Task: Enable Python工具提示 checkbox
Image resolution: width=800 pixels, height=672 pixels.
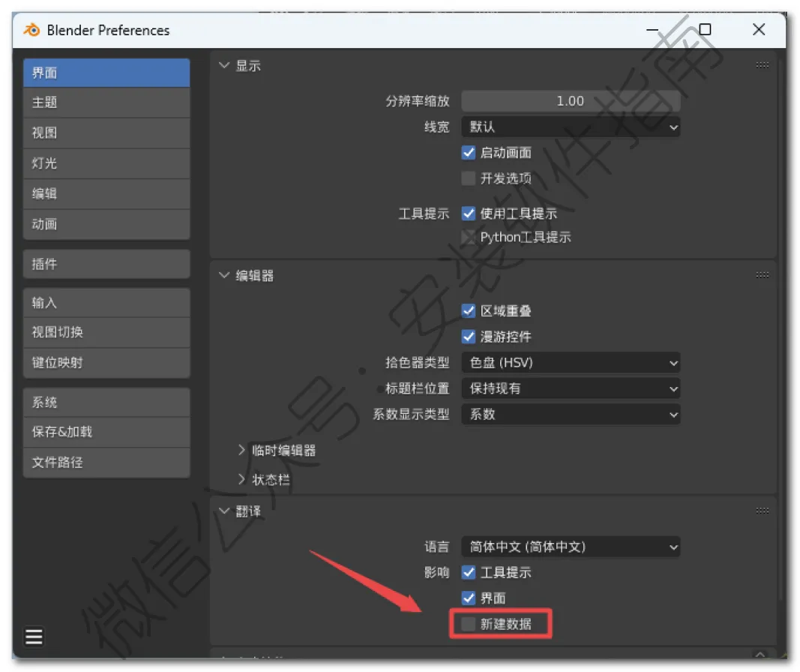Action: [469, 237]
